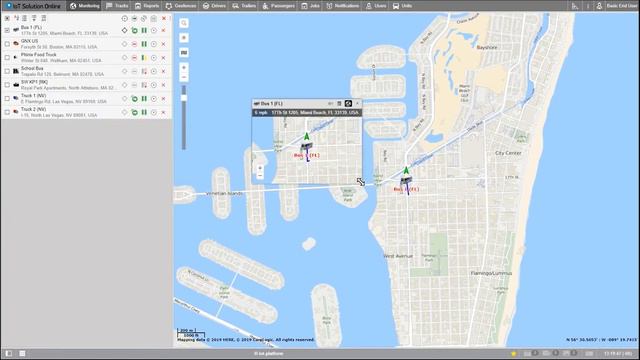This screenshot has height=360, width=640.
Task: Tick the Truck 2 (NV) checkbox
Action: (x=7, y=112)
